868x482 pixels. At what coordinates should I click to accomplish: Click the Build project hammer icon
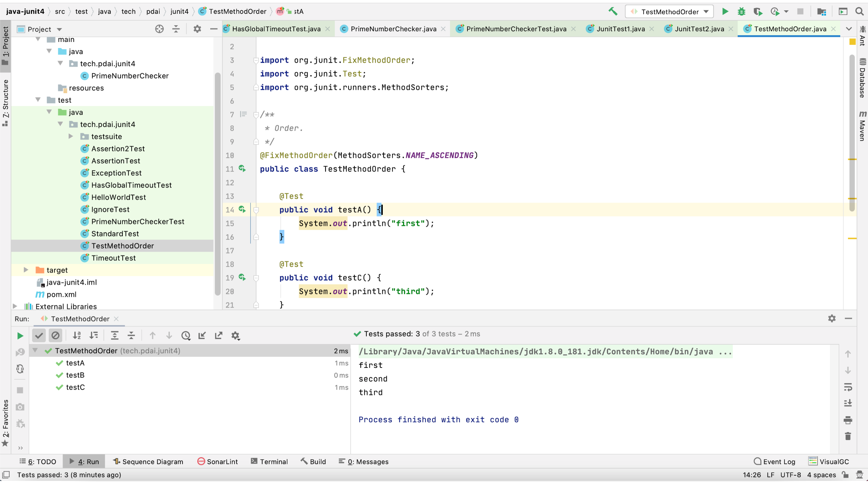click(x=613, y=11)
